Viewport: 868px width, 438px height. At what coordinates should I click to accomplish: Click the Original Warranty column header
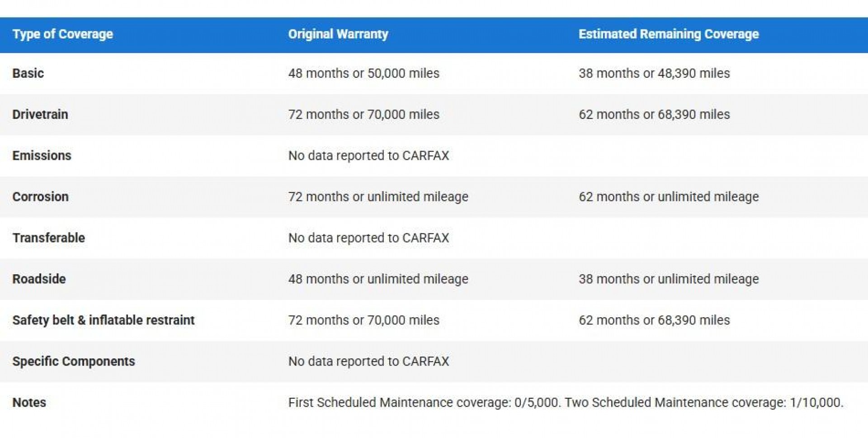pos(338,34)
